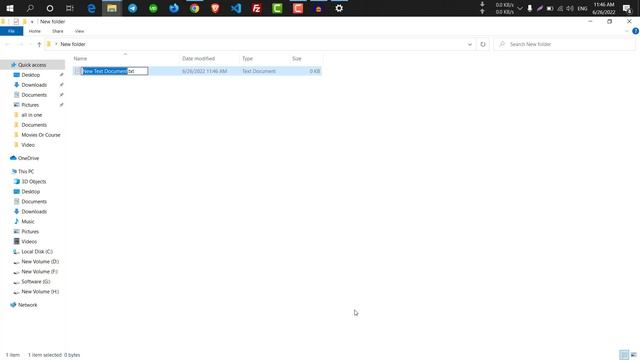Open taskbar search magnifier
Screen dimensions: 640x360
point(30,8)
